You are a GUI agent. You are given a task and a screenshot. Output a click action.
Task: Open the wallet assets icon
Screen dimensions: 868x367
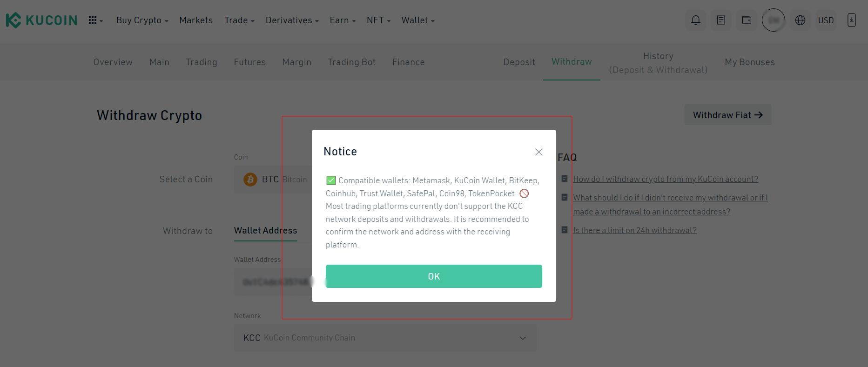point(747,20)
